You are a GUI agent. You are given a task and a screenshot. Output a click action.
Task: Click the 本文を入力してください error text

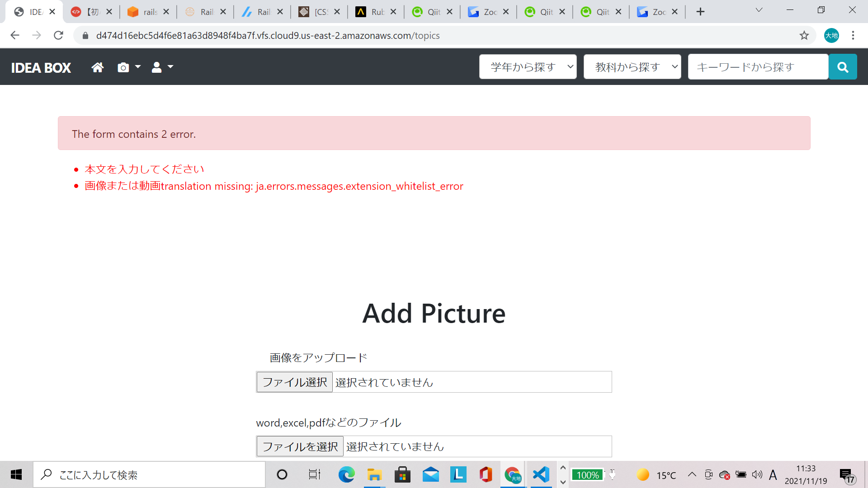point(144,169)
